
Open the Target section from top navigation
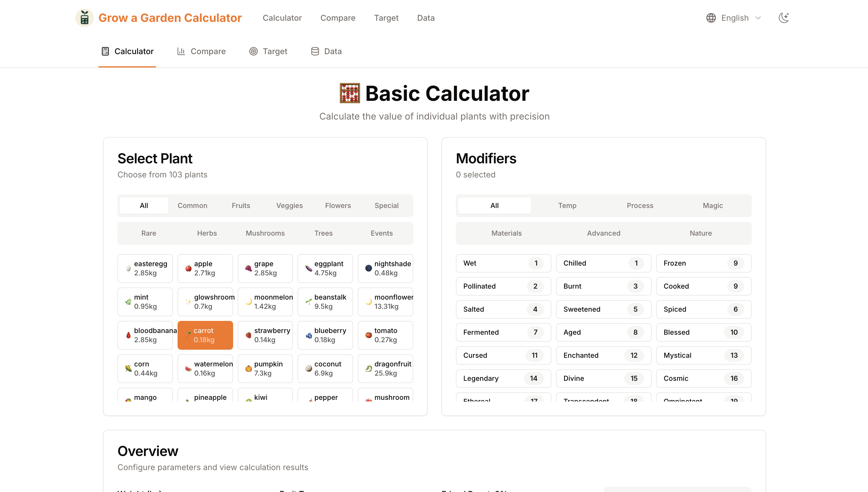[386, 18]
